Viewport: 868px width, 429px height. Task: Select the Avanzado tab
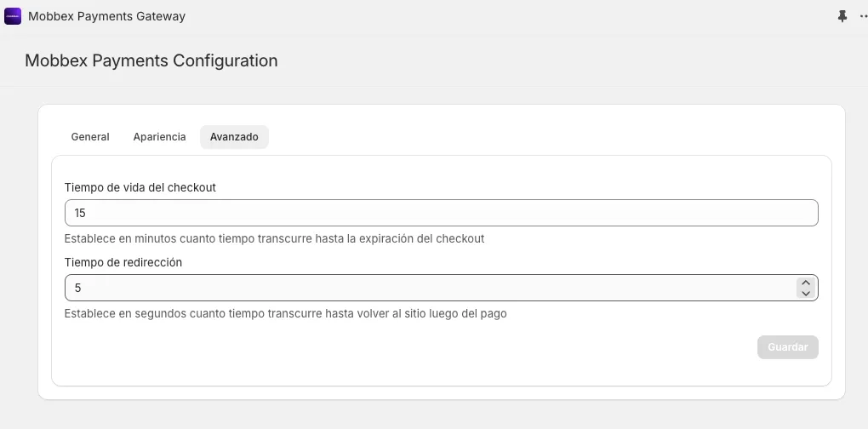[234, 137]
